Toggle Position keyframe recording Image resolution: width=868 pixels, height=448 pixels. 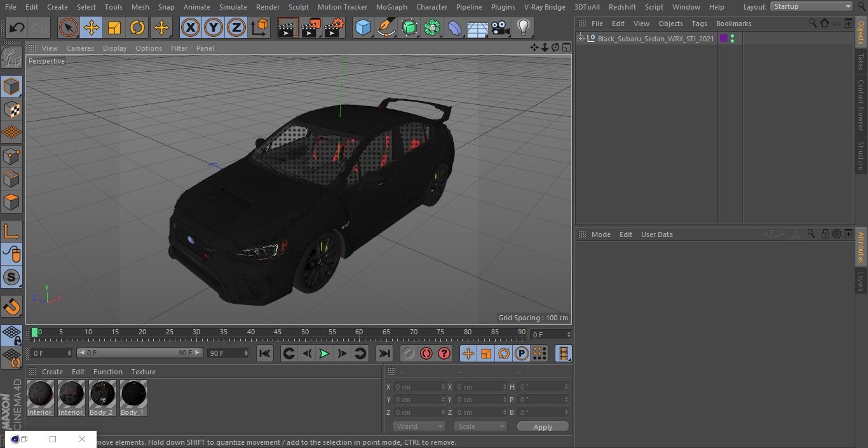pos(468,353)
